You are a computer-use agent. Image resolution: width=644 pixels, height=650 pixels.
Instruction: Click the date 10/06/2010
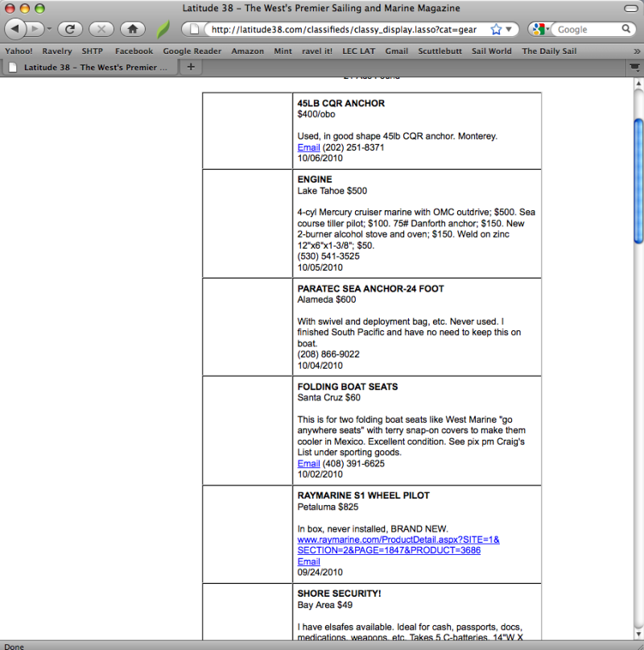pyautogui.click(x=320, y=159)
